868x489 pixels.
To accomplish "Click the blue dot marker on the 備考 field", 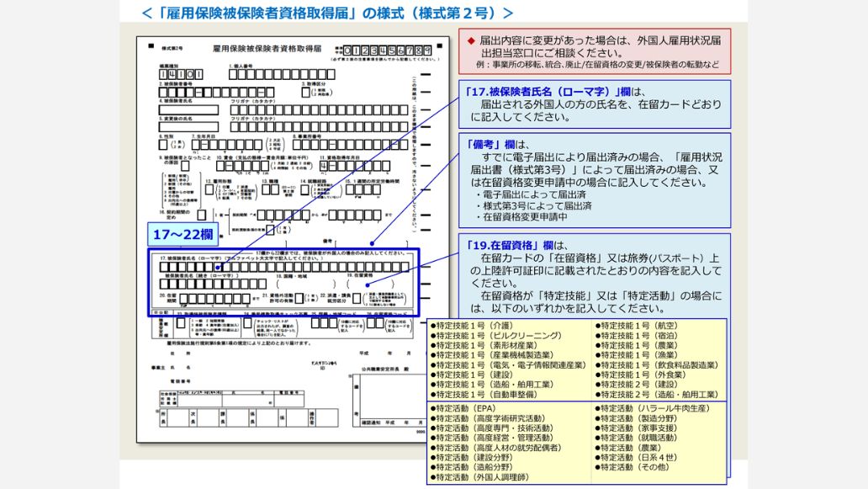I will [x=372, y=242].
